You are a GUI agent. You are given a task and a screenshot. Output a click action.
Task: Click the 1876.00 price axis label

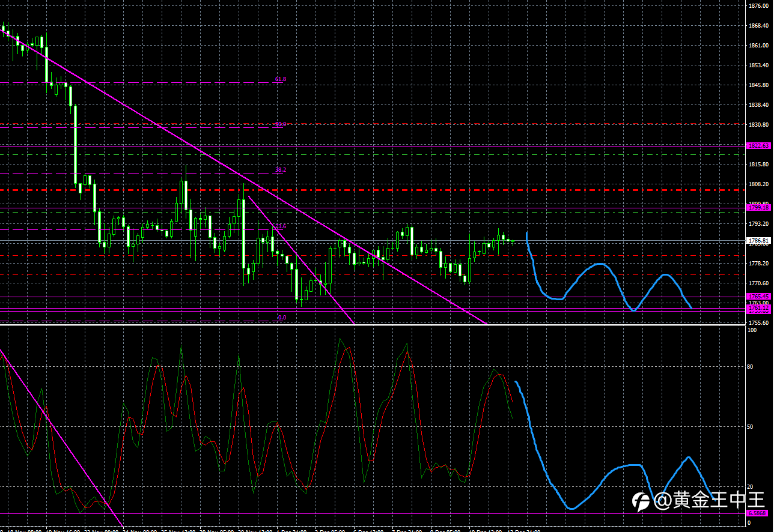point(758,6)
